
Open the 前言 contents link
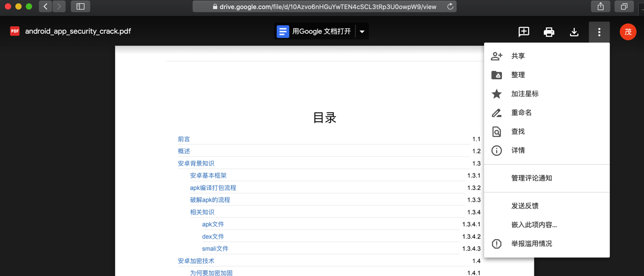click(x=184, y=139)
